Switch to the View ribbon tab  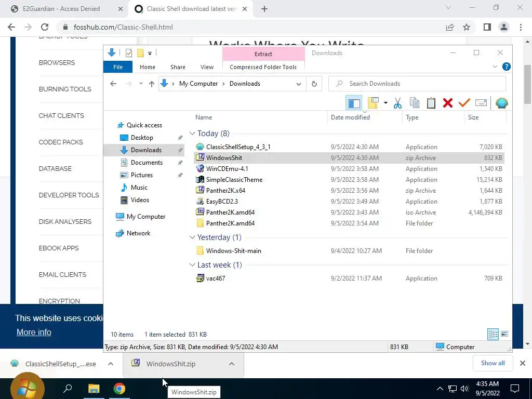(207, 67)
